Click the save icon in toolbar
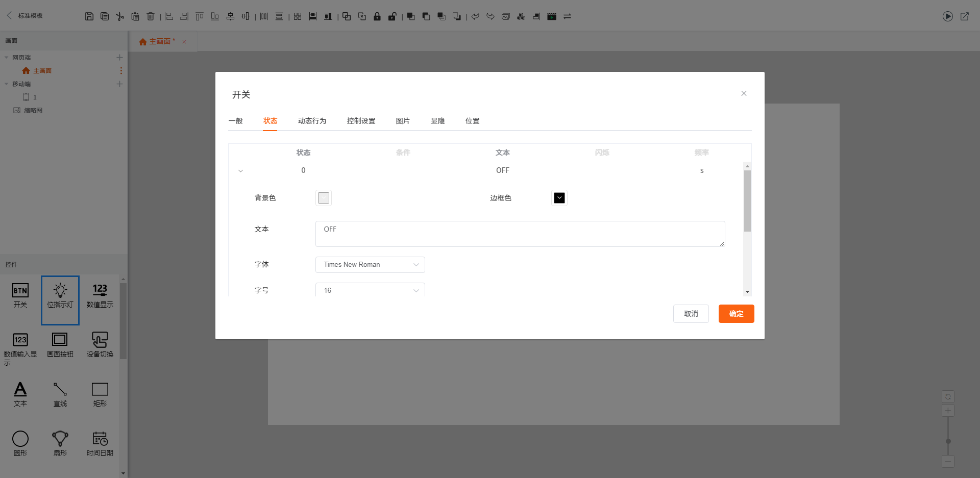This screenshot has height=478, width=980. pos(89,16)
